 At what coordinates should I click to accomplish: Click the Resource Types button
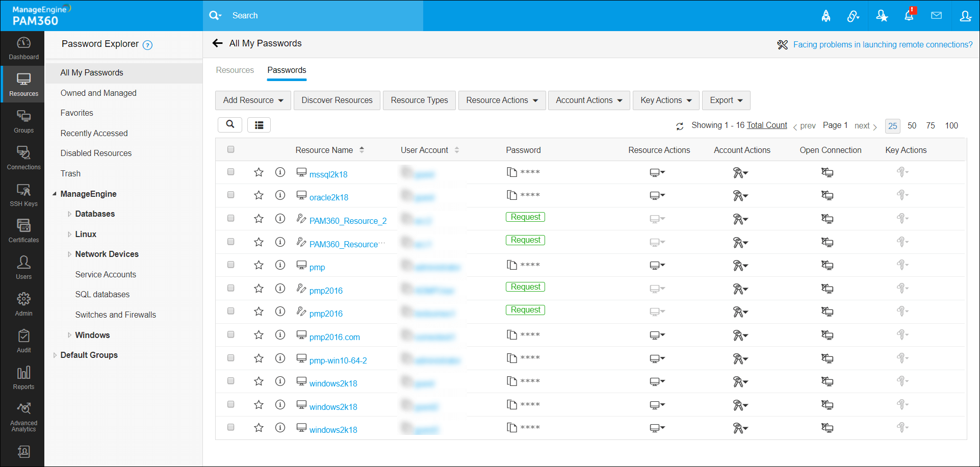[x=420, y=100]
